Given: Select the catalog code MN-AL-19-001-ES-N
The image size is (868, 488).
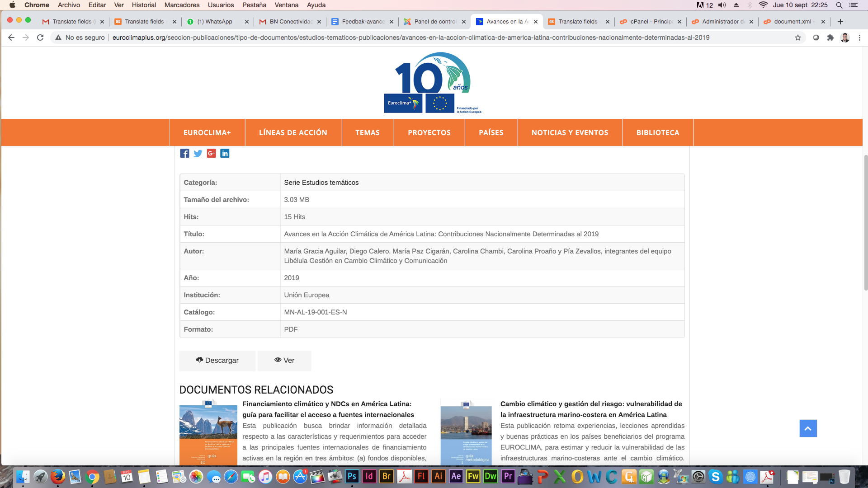Looking at the screenshot, I should (316, 312).
